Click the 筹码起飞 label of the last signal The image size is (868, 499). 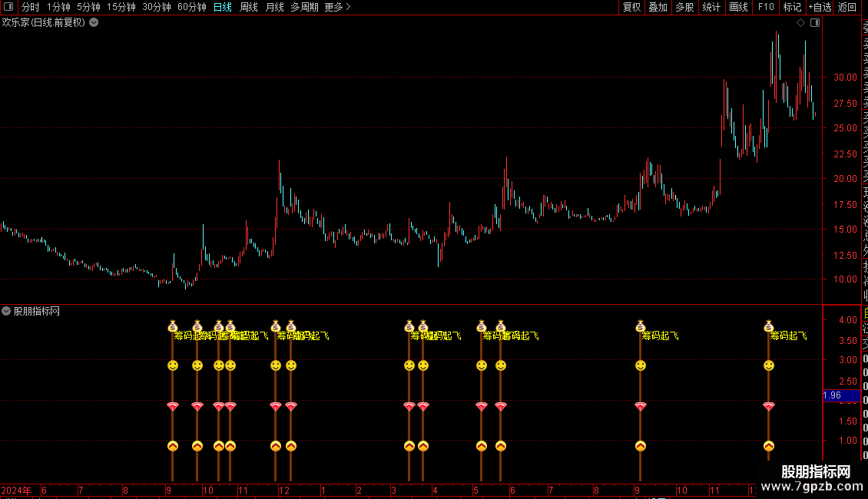[789, 335]
